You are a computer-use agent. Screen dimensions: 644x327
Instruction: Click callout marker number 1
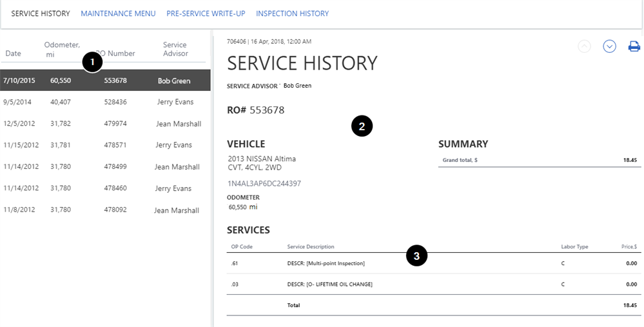pos(93,62)
